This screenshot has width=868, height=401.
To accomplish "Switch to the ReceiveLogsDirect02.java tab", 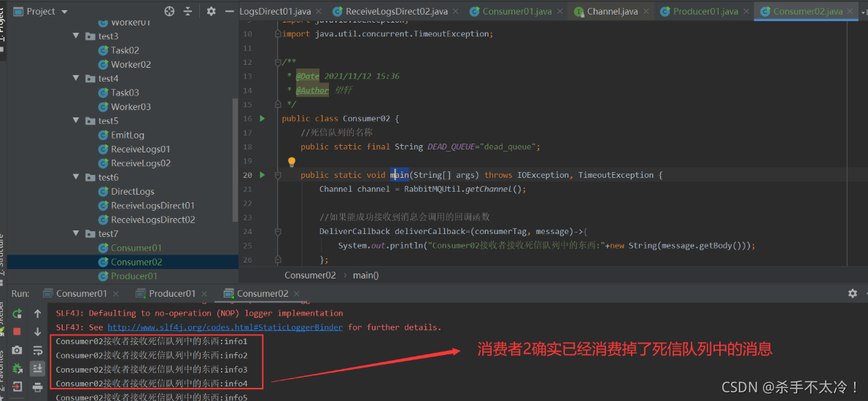I will point(396,12).
